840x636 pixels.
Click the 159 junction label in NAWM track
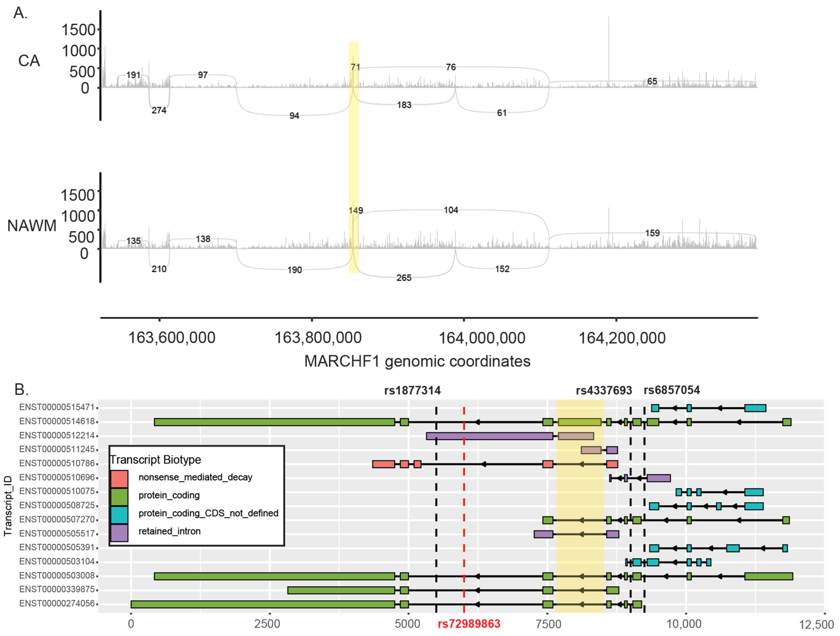[652, 233]
